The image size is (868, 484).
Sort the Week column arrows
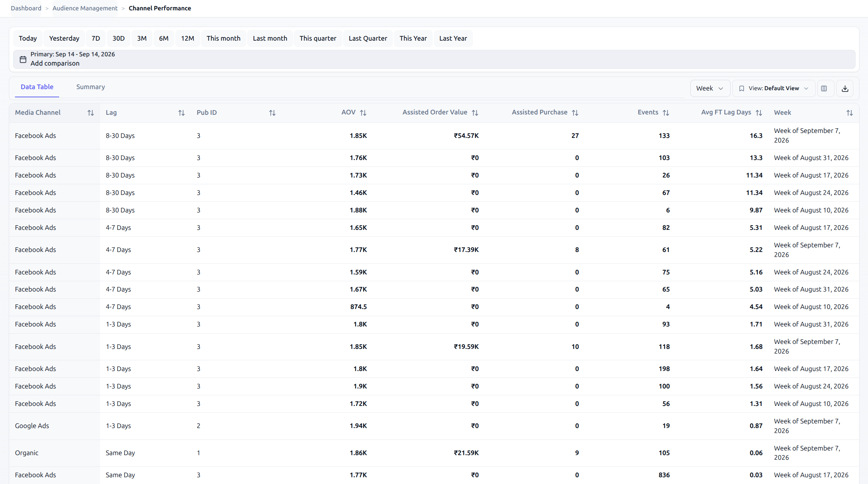pyautogui.click(x=849, y=113)
